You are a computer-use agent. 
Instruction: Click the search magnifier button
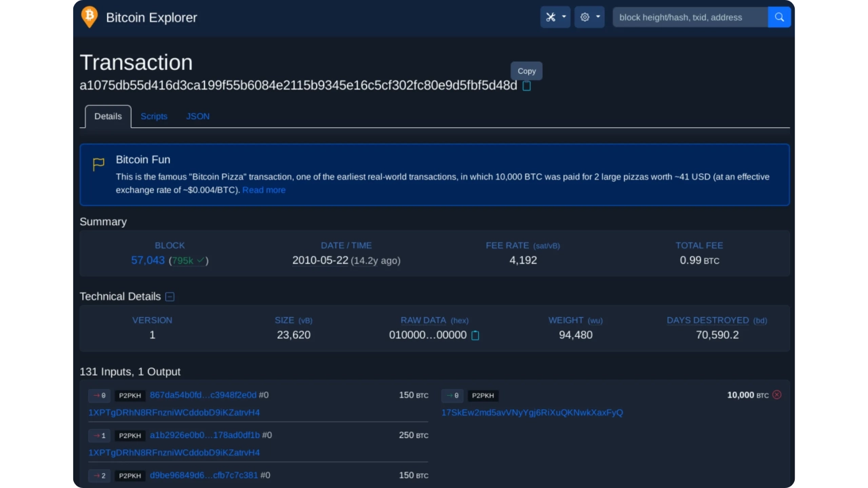click(779, 18)
